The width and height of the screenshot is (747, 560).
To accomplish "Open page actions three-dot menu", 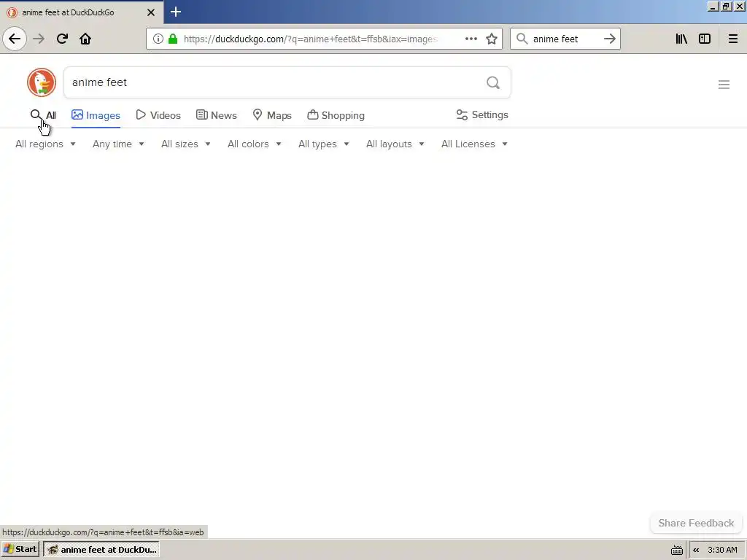I will pos(471,39).
